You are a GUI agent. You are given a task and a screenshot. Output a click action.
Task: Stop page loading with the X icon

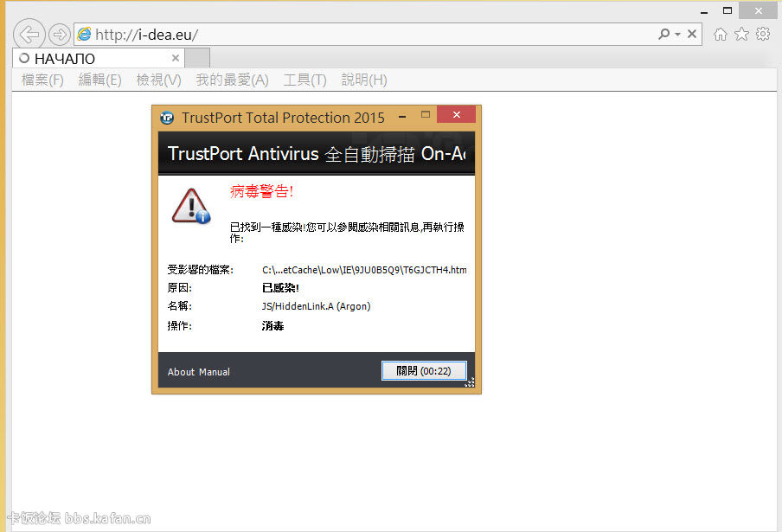(692, 35)
